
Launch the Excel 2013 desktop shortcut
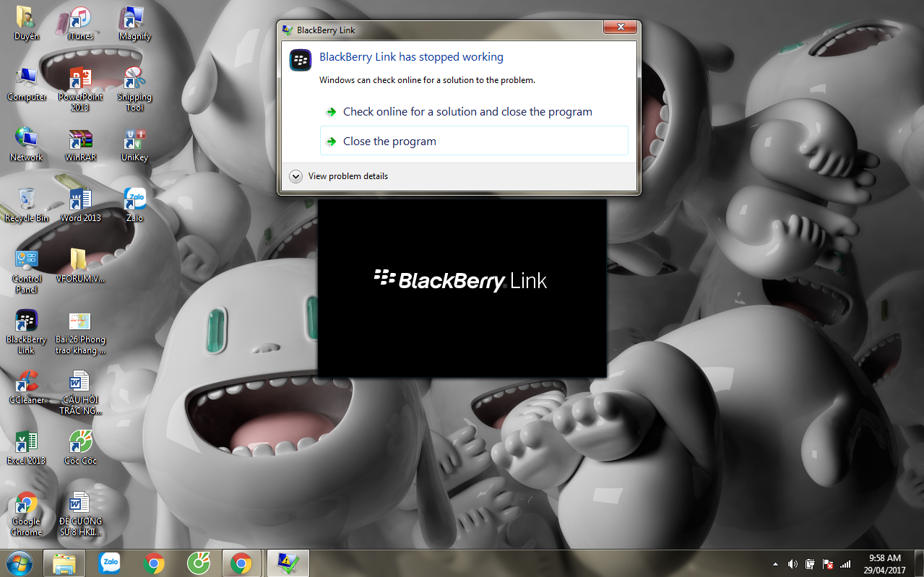pyautogui.click(x=27, y=448)
